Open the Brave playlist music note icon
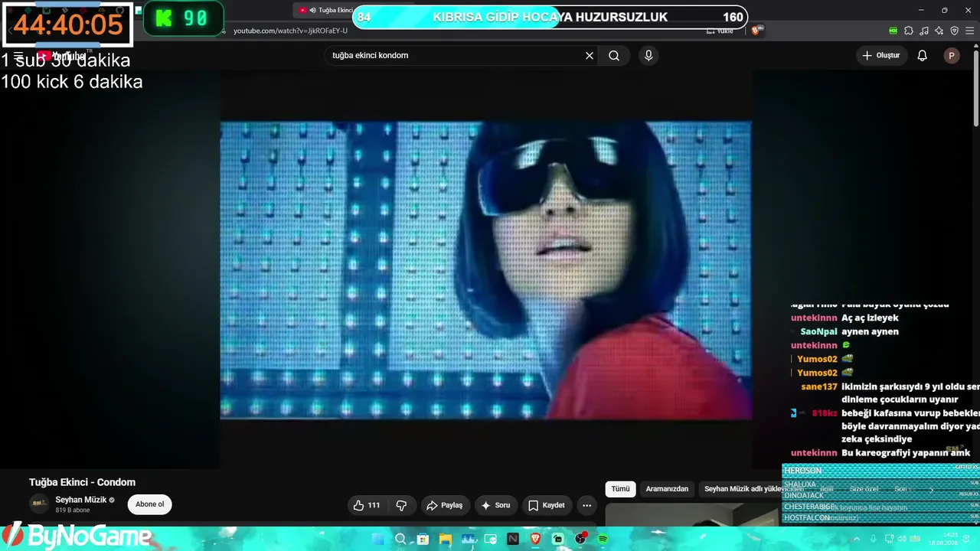 [x=924, y=31]
